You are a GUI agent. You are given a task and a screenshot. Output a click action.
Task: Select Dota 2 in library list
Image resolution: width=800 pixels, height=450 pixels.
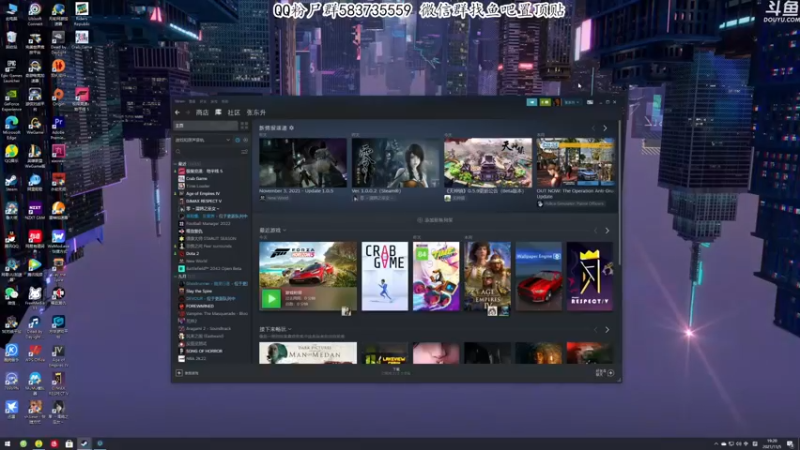pyautogui.click(x=192, y=254)
